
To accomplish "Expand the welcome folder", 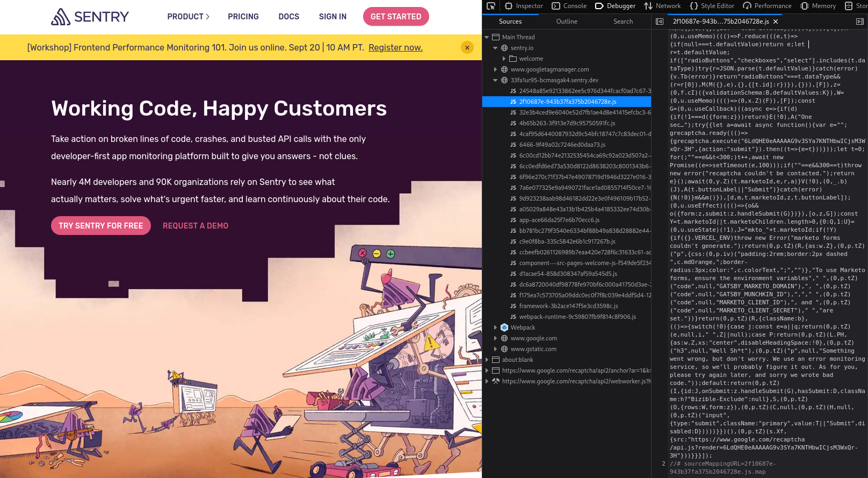I will coord(504,59).
